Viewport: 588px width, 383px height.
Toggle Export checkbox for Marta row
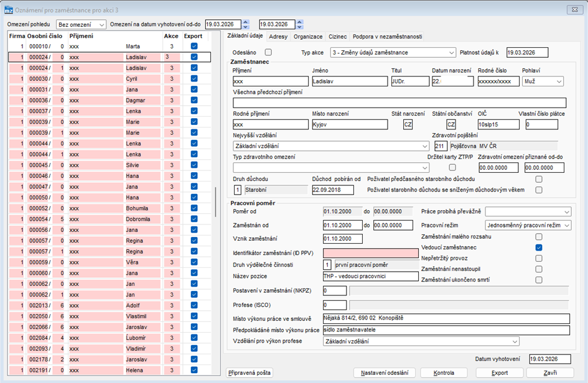click(x=194, y=46)
